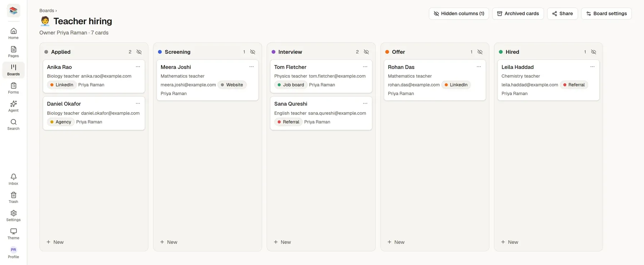Viewport: 644px width, 265px height.
Task: Hide the Offer column
Action: 480,52
